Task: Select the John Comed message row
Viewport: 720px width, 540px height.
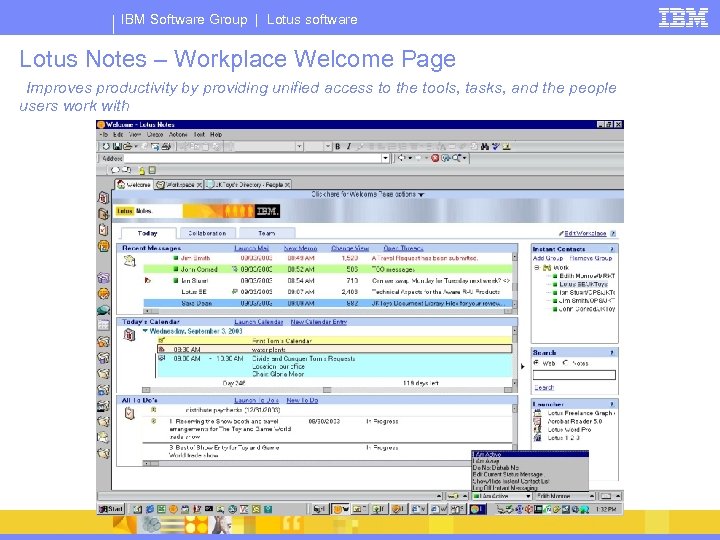Action: (x=328, y=269)
